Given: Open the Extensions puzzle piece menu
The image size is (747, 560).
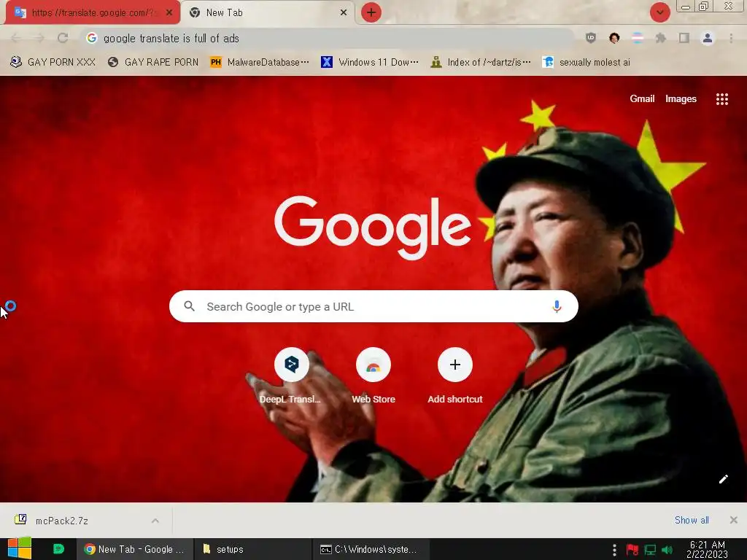Looking at the screenshot, I should point(661,38).
